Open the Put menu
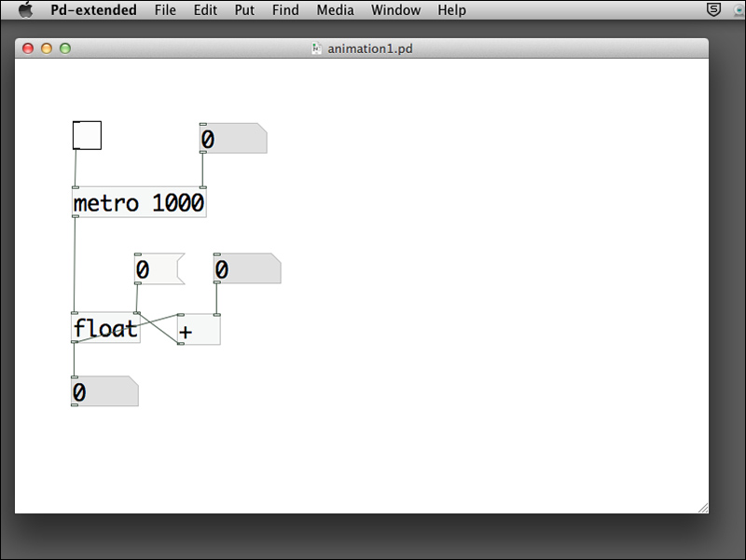 [x=244, y=10]
